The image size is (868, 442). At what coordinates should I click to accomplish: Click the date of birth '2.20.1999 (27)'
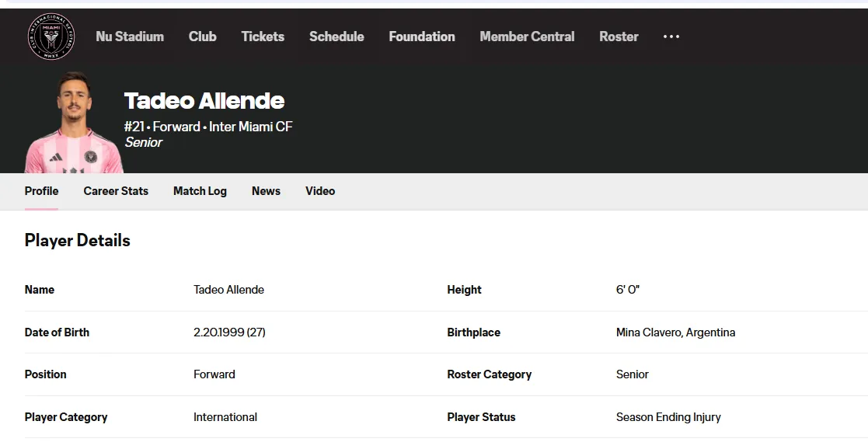229,332
